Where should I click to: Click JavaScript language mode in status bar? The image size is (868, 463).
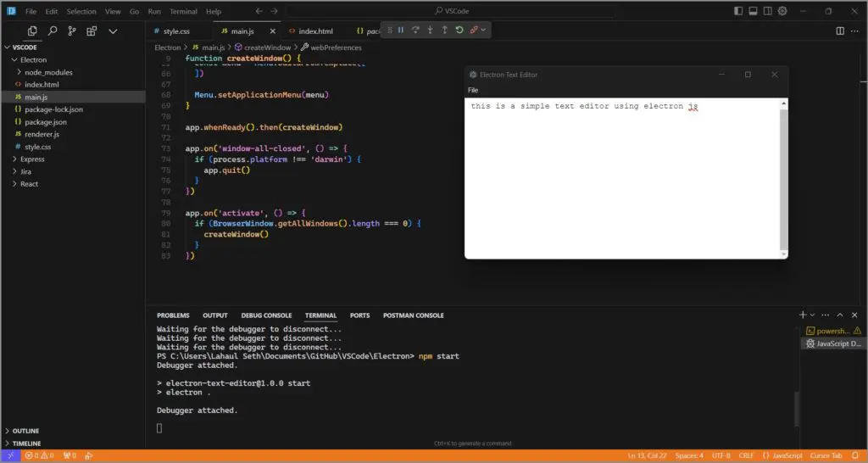(x=782, y=455)
